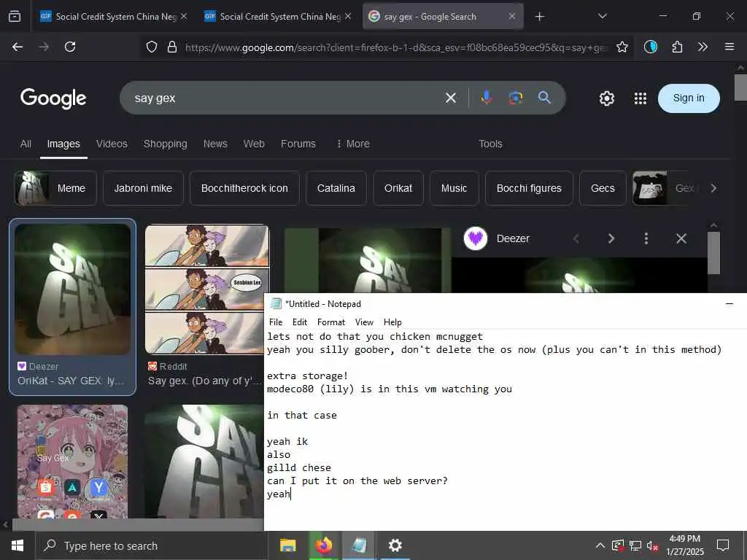Open the Notepad View menu
This screenshot has width=747, height=560.
(x=364, y=322)
